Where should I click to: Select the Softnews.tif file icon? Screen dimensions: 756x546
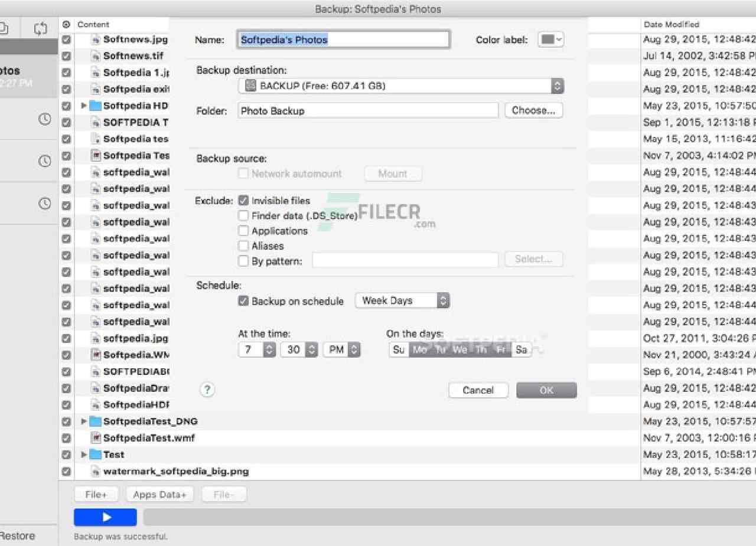[95, 56]
